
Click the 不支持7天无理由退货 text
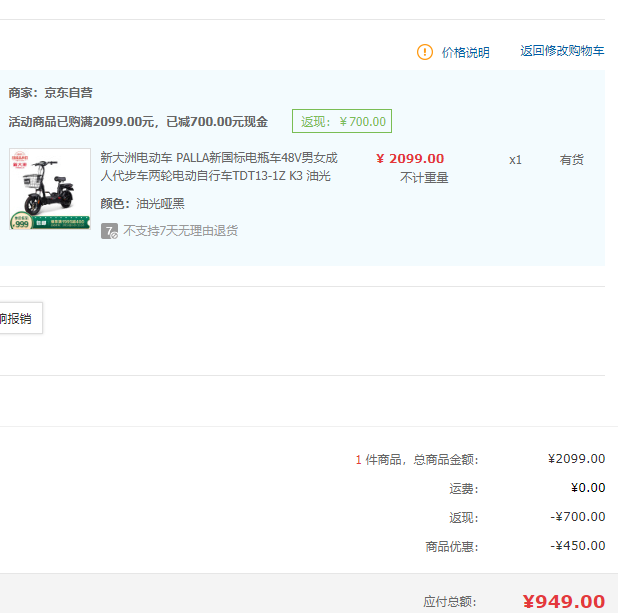click(x=181, y=231)
